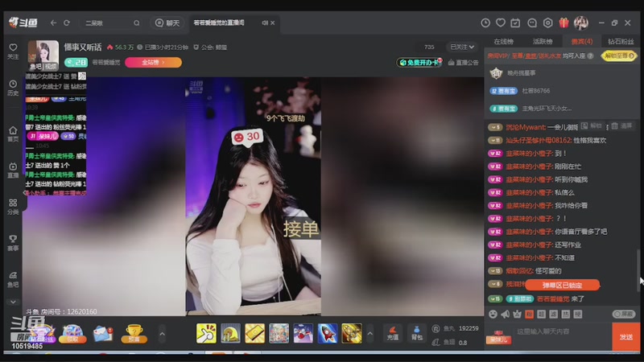Toggle the 超 chat option

[x=541, y=314]
